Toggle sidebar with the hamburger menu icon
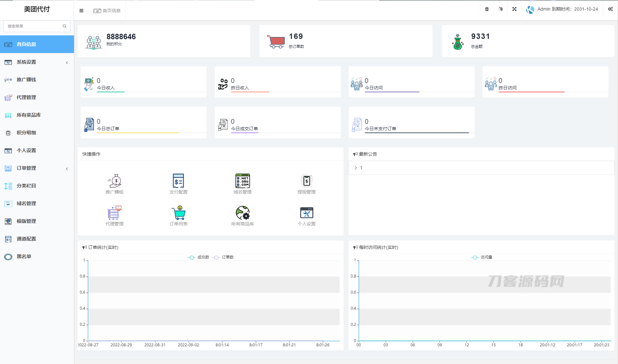 tap(81, 11)
